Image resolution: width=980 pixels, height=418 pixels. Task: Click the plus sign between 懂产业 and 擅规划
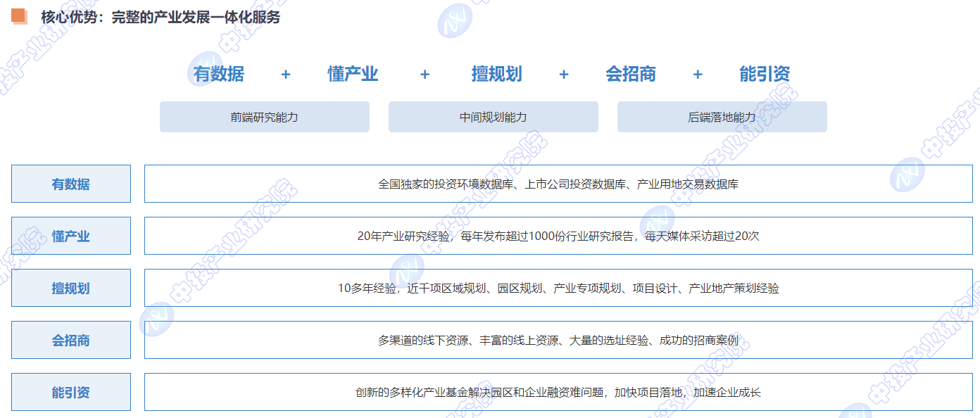(425, 75)
